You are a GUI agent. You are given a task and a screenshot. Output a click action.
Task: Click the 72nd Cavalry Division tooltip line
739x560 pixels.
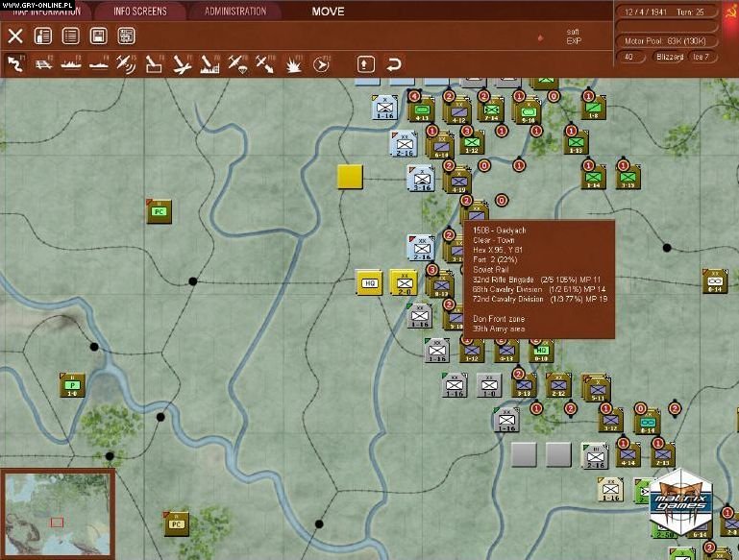[540, 299]
